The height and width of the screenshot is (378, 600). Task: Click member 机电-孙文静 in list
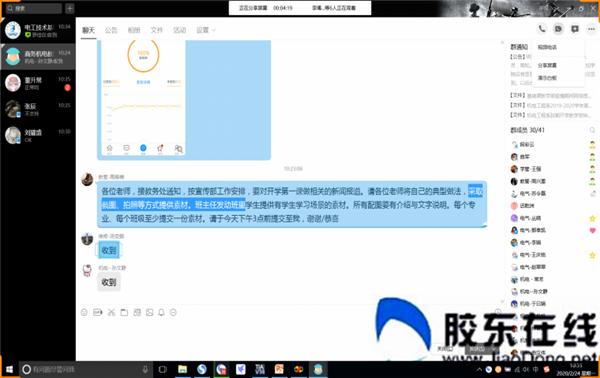[x=553, y=292]
